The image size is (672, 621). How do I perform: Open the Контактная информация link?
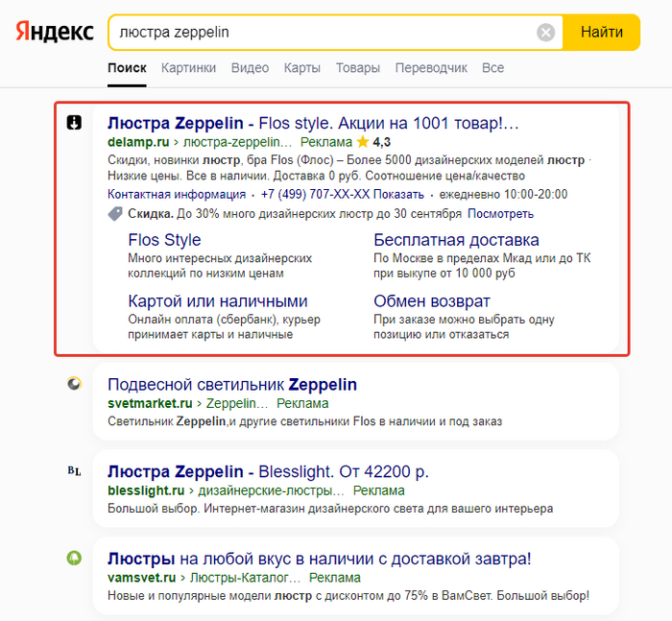163,194
